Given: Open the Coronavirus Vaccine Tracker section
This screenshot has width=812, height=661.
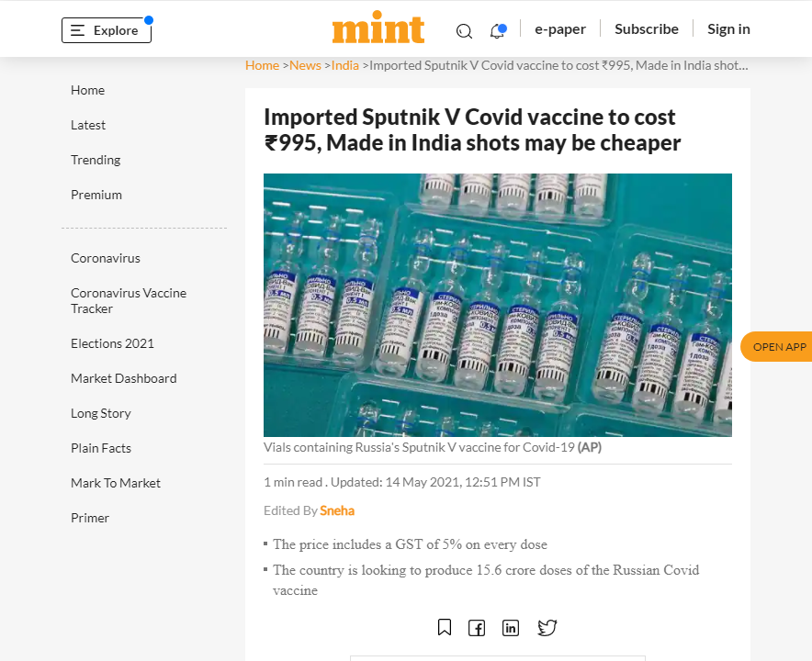Looking at the screenshot, I should coord(129,300).
